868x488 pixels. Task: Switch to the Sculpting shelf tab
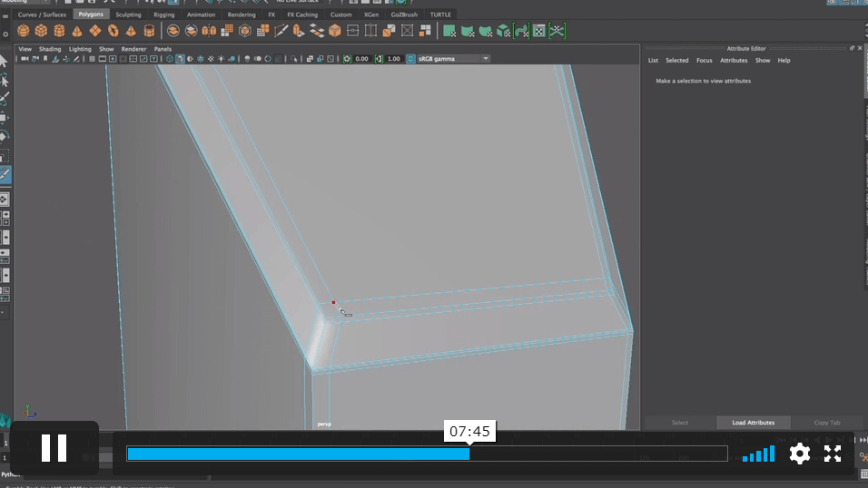[x=128, y=15]
